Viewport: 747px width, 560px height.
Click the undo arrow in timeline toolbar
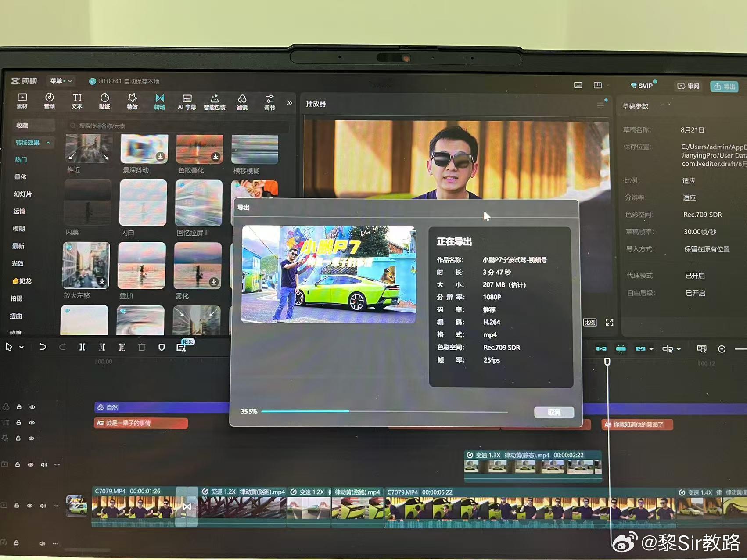pyautogui.click(x=42, y=347)
